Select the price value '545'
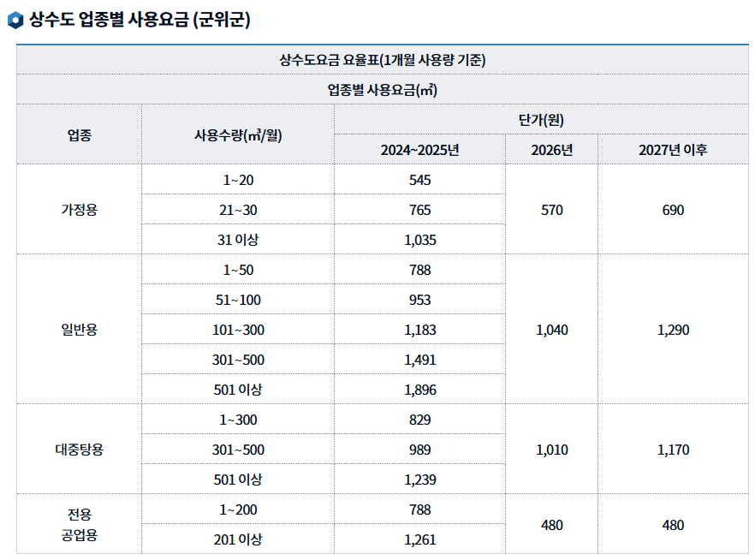 click(419, 180)
